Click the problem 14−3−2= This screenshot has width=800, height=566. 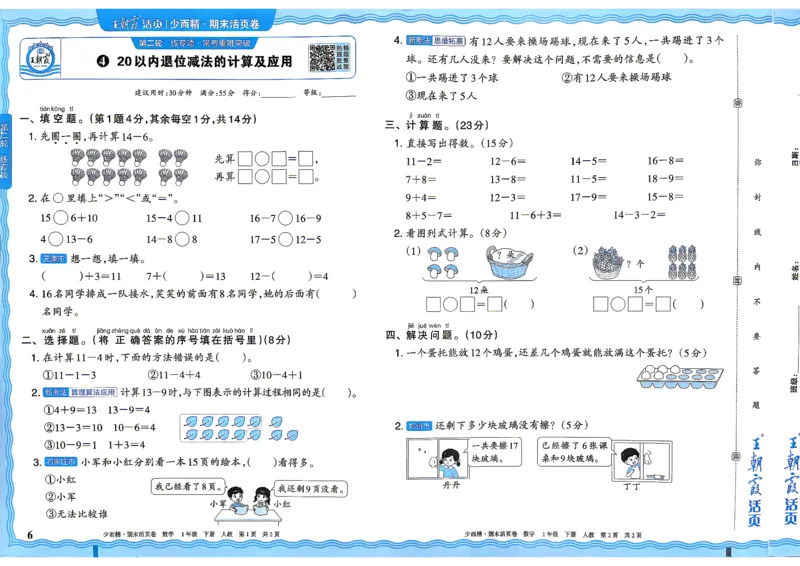coord(639,215)
